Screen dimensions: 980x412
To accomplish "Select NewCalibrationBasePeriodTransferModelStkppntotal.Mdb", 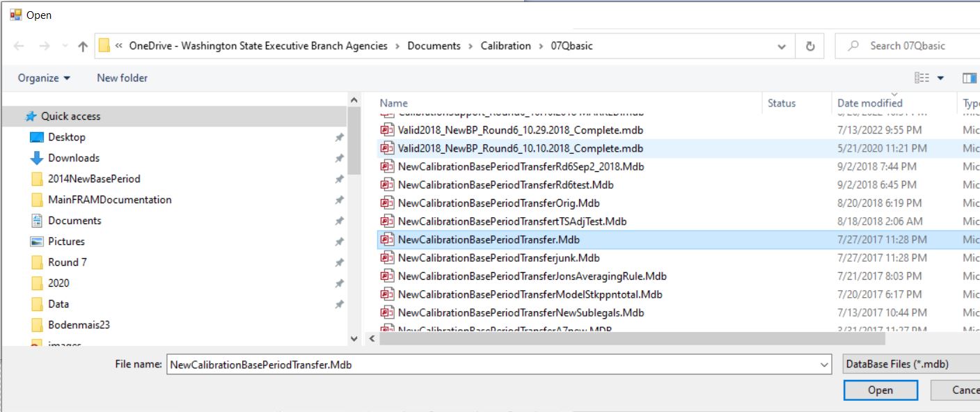I will 530,294.
